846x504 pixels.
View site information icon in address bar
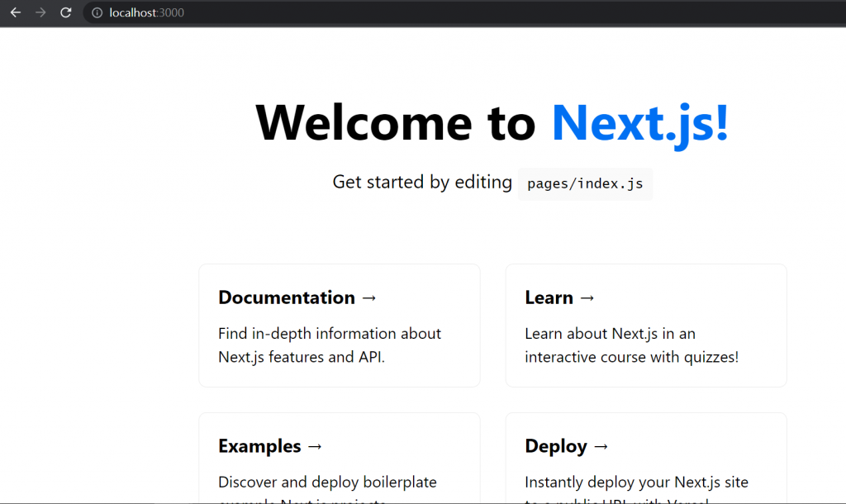tap(97, 12)
